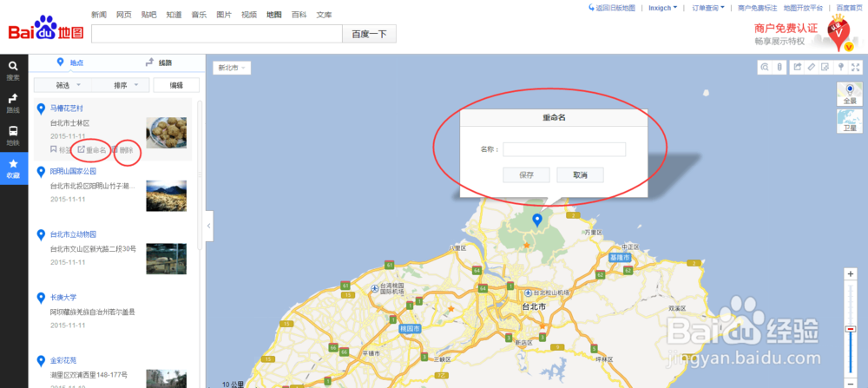Click the 名称 input in rename dialog
The width and height of the screenshot is (868, 388).
(564, 149)
